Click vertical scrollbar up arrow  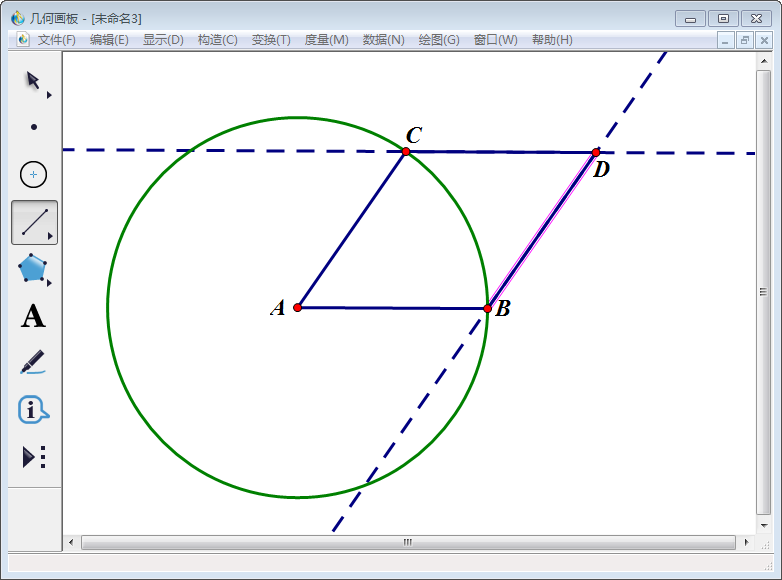pos(764,61)
